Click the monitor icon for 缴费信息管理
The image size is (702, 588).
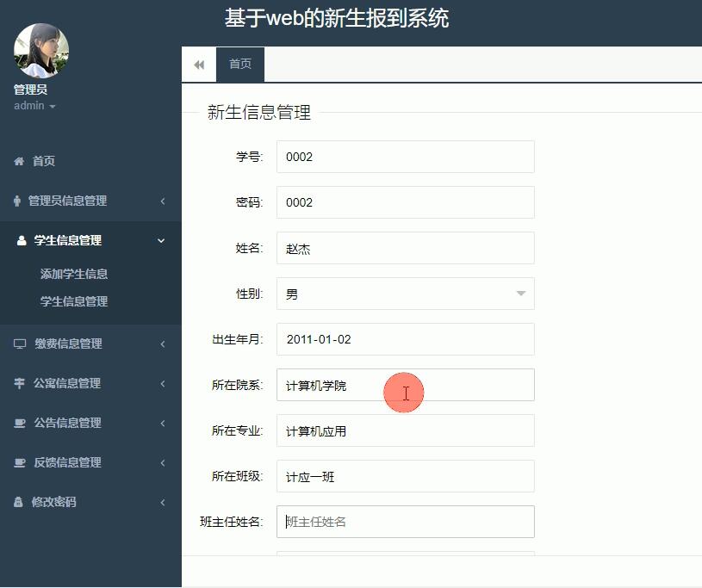(19, 344)
